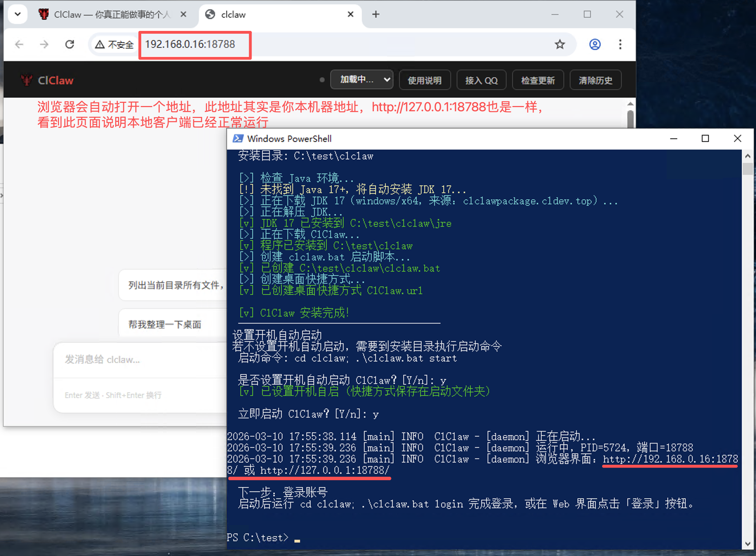Open Chrome three-dot menu

click(620, 44)
